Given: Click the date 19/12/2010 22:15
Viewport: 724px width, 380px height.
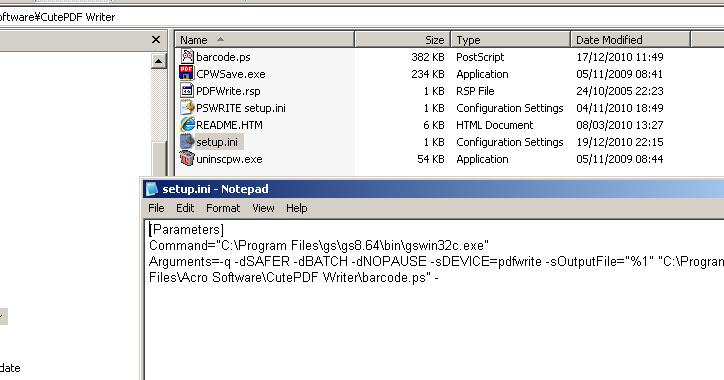Looking at the screenshot, I should [620, 142].
